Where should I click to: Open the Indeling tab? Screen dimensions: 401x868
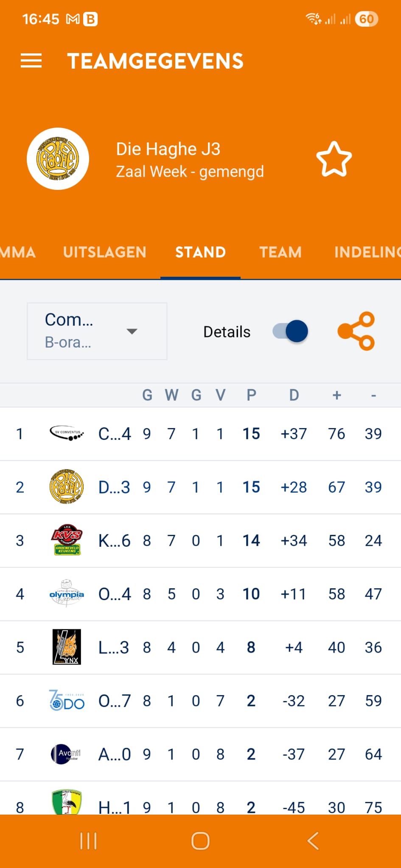click(367, 252)
